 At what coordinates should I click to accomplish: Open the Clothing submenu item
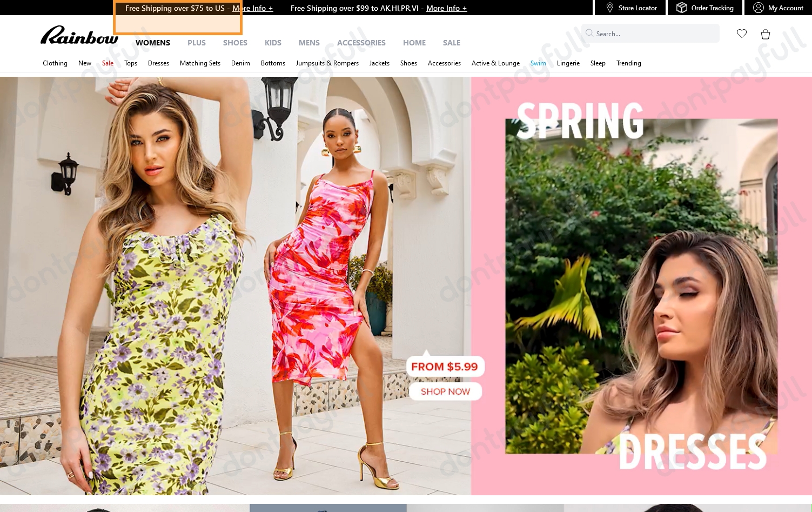[55, 63]
